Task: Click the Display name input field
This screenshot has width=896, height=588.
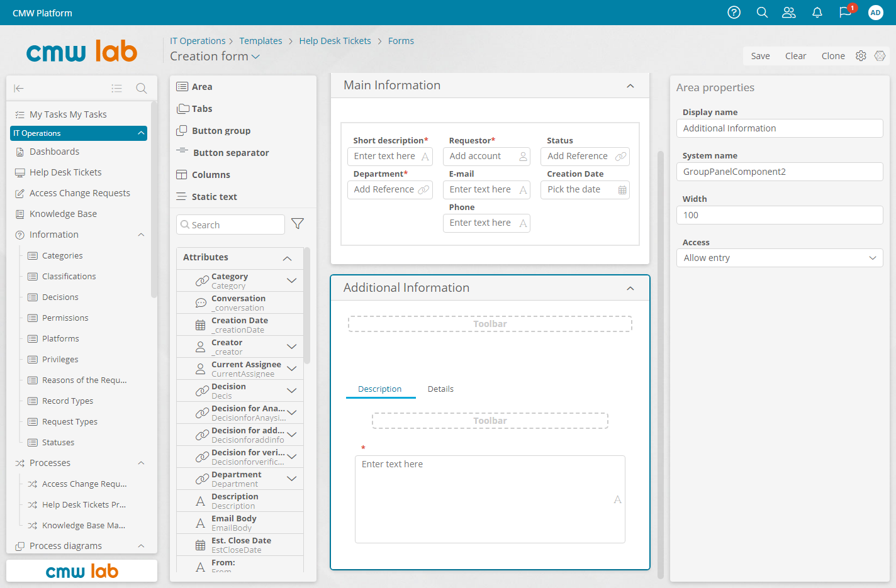Action: click(780, 128)
